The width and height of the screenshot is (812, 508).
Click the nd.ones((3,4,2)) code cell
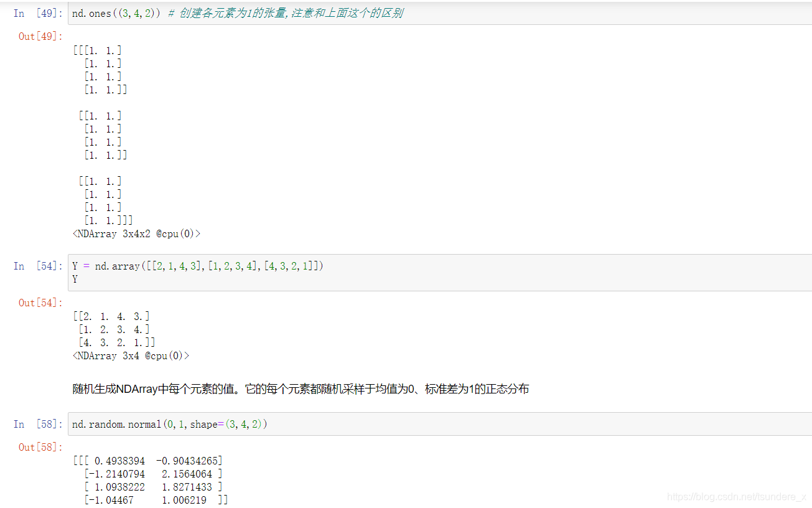(439, 13)
